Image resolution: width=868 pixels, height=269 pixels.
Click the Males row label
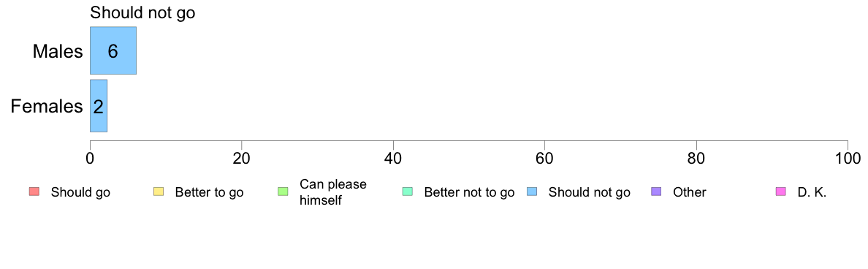pos(58,51)
